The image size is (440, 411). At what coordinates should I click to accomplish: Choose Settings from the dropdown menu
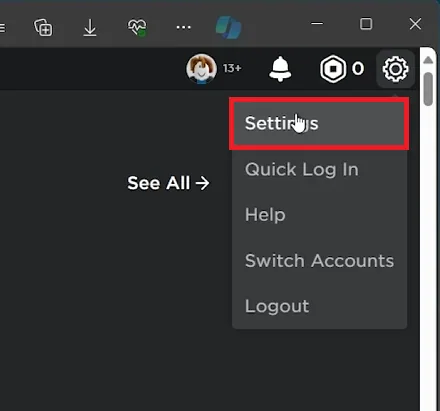[x=319, y=123]
